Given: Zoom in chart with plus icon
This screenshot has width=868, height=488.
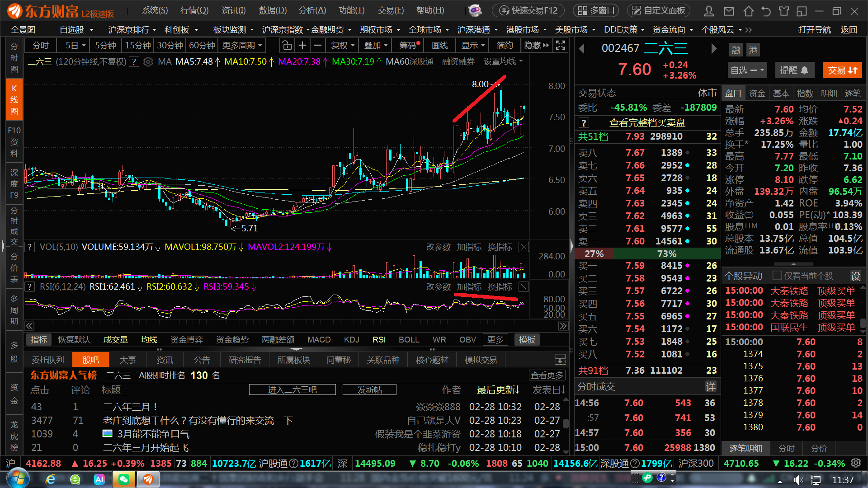Looking at the screenshot, I should (x=302, y=46).
